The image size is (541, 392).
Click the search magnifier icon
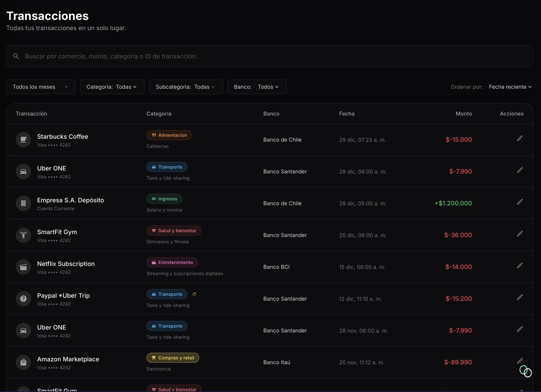coord(16,56)
